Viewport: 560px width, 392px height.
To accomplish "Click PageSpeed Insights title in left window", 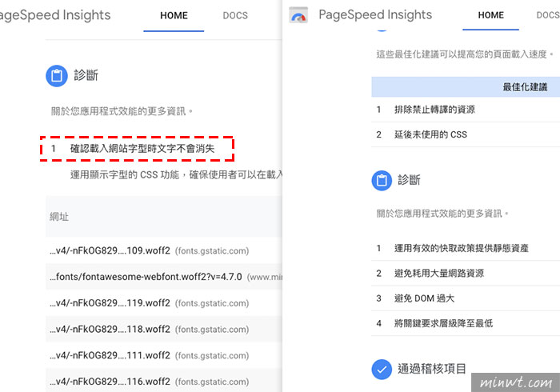I will 55,15.
